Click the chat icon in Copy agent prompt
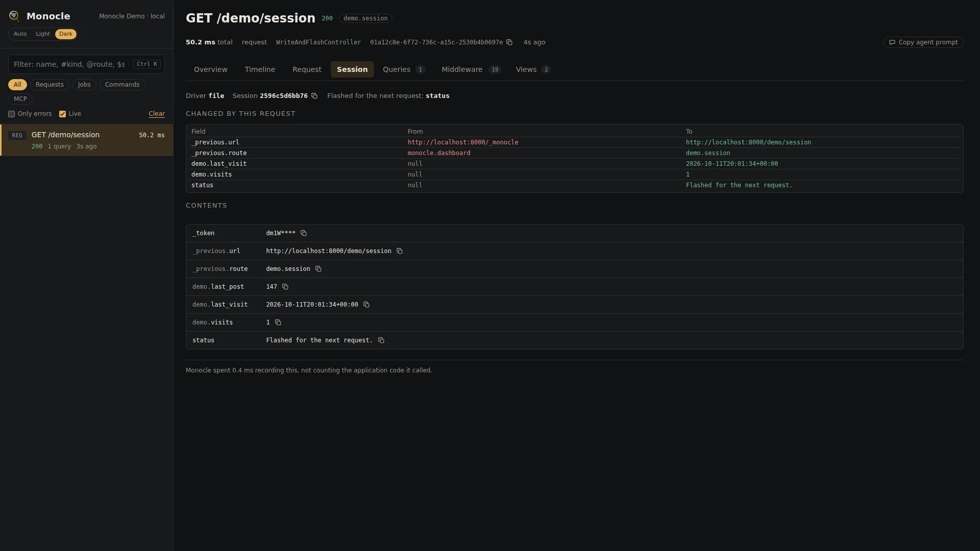This screenshot has width=980, height=551. (892, 42)
